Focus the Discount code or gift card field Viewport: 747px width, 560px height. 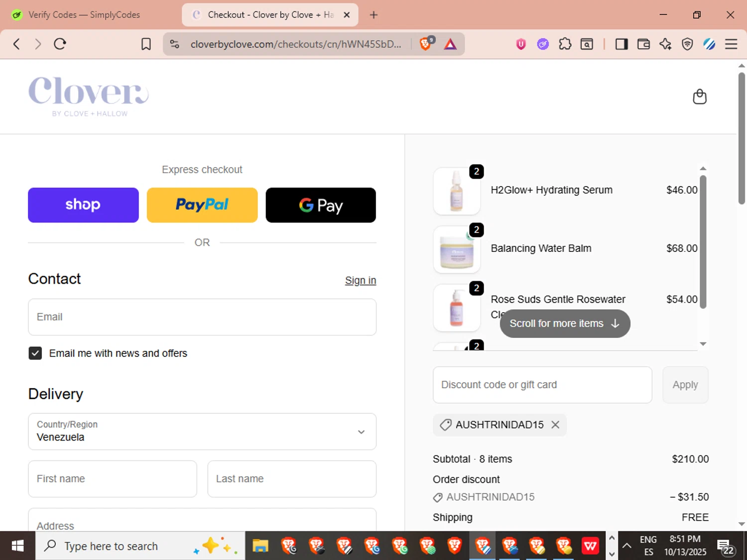pos(542,385)
